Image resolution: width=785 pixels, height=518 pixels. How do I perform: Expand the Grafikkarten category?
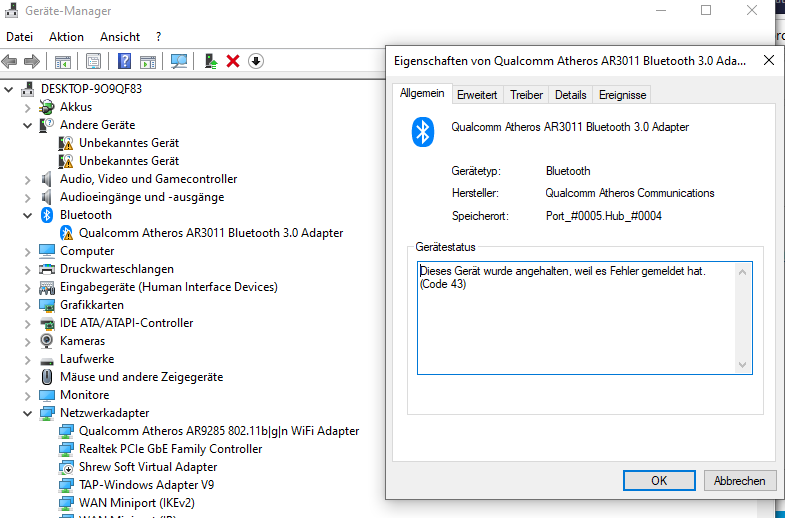[x=27, y=305]
